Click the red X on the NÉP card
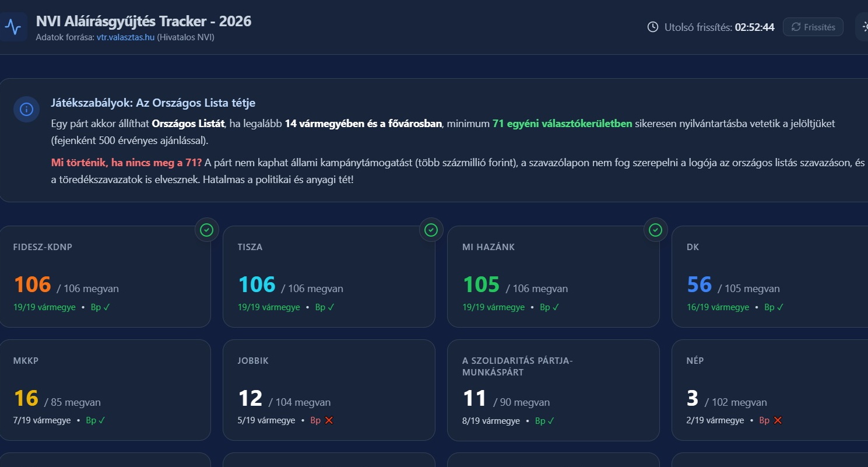The height and width of the screenshot is (467, 868). (778, 420)
